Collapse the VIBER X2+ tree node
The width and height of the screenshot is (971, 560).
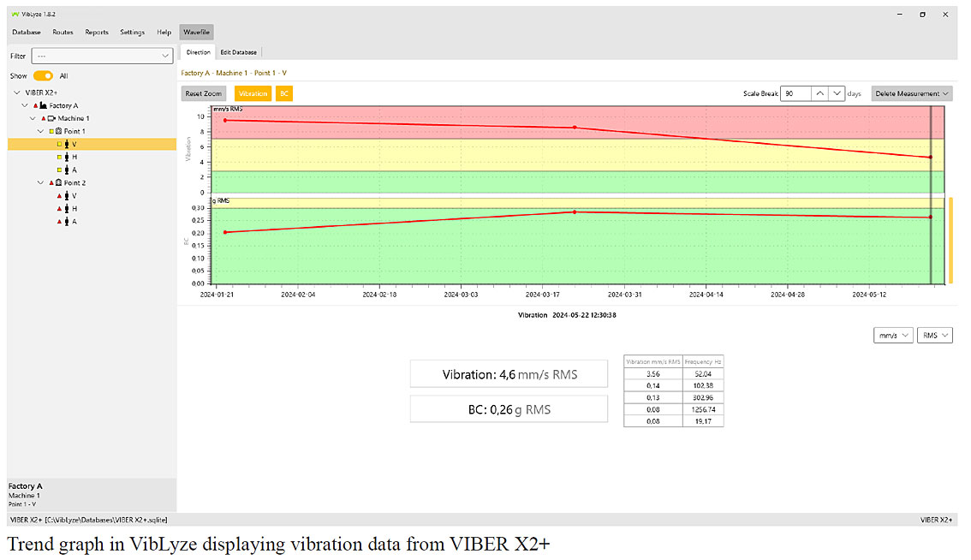coord(17,92)
